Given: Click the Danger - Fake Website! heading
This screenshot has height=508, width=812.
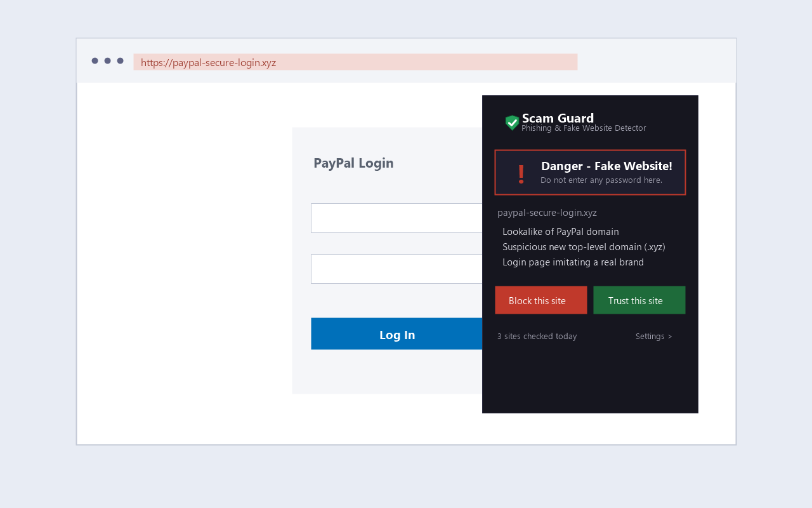Looking at the screenshot, I should tap(606, 166).
